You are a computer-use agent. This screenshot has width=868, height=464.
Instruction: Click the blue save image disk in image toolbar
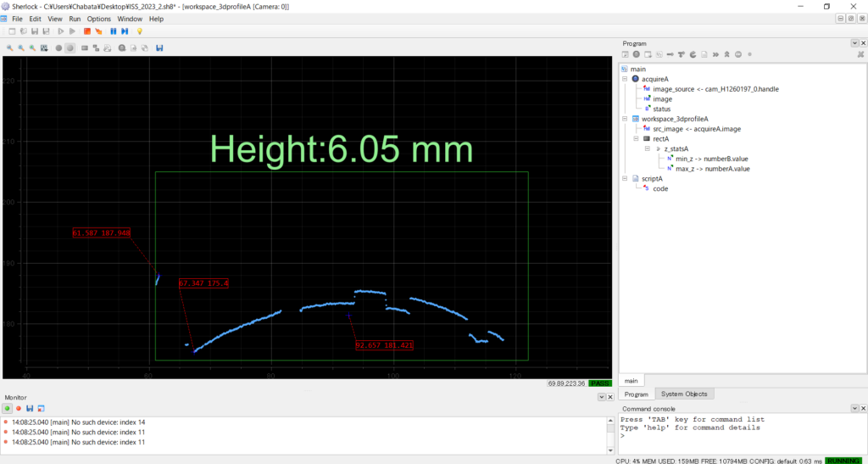159,48
